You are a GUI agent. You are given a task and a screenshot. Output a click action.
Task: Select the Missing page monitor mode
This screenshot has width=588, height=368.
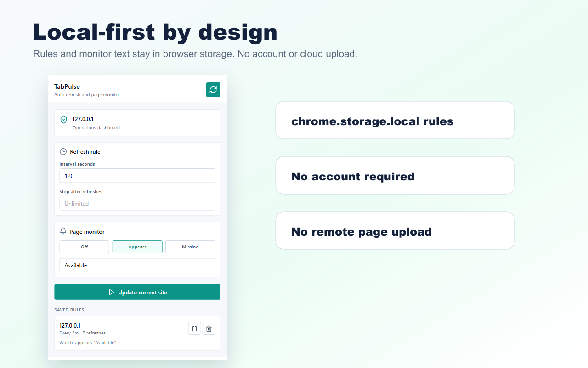pyautogui.click(x=190, y=247)
